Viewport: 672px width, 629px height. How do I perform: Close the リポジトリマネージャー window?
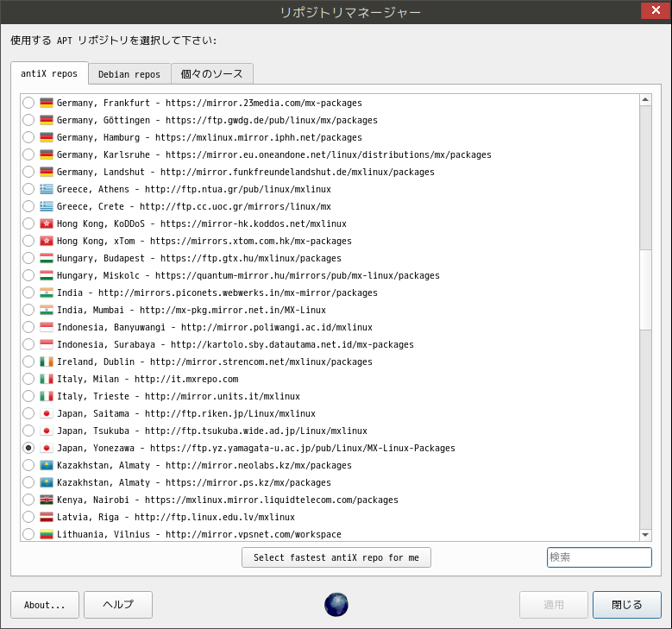656,10
